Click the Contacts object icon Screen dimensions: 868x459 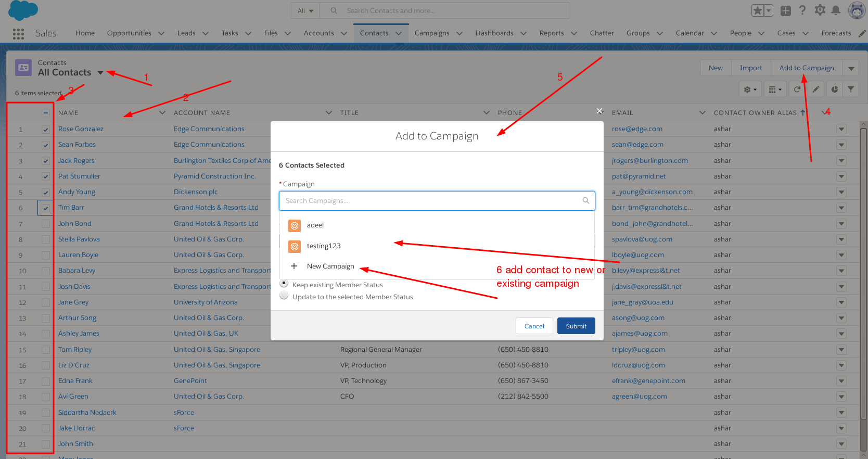click(x=23, y=68)
